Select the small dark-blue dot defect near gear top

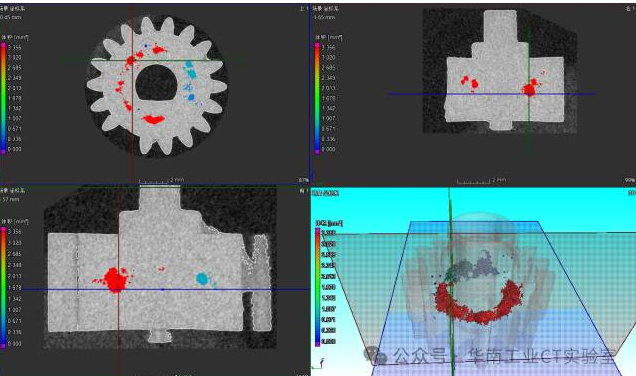point(146,46)
